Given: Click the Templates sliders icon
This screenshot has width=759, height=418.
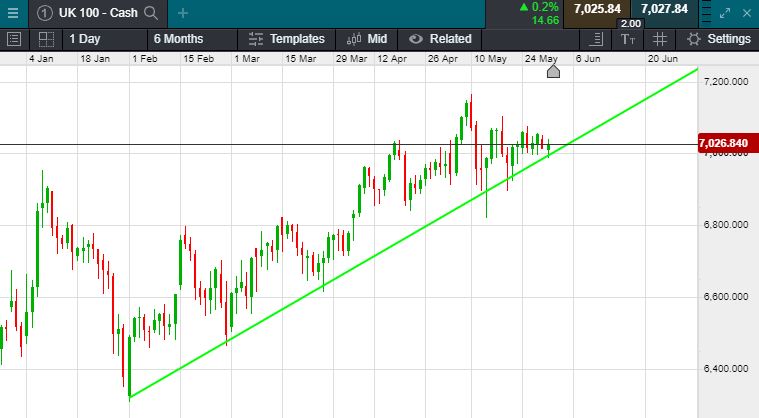Looking at the screenshot, I should coord(256,39).
